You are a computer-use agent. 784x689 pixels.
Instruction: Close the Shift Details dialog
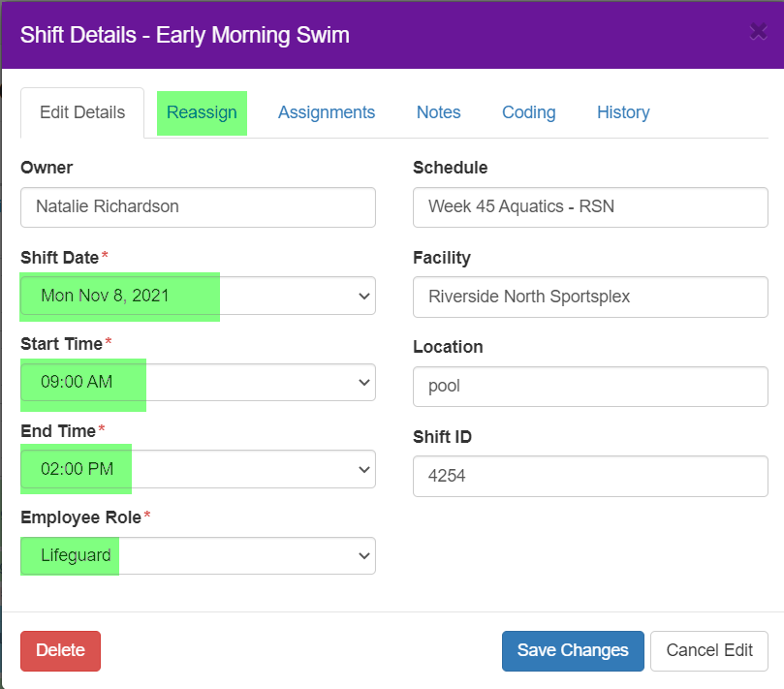click(758, 32)
